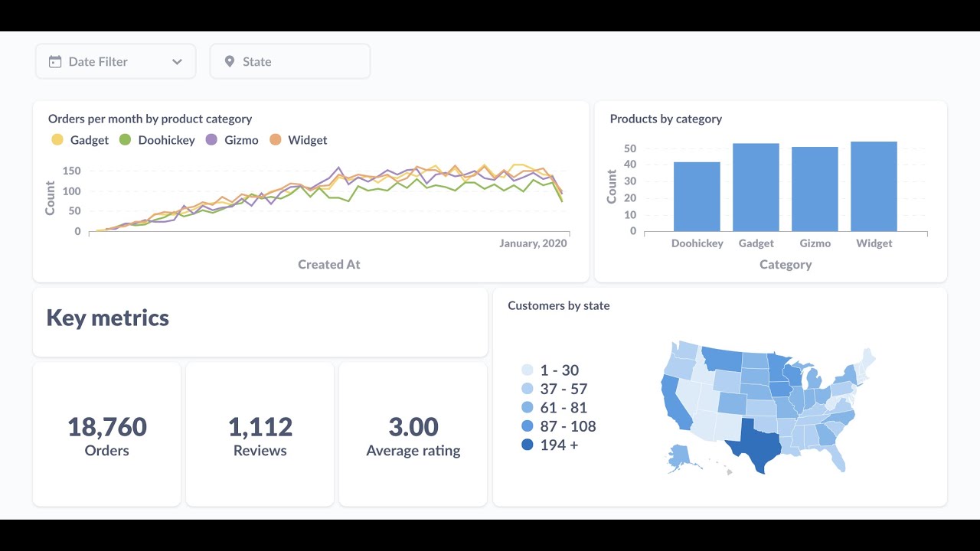
Task: Click the 'Created At' axis label
Action: click(x=329, y=264)
